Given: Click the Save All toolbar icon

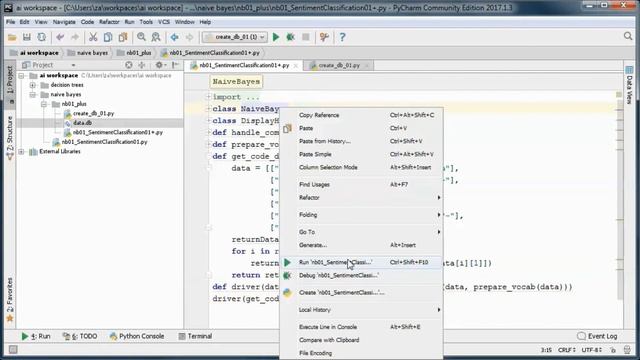Looking at the screenshot, I should click(27, 38).
